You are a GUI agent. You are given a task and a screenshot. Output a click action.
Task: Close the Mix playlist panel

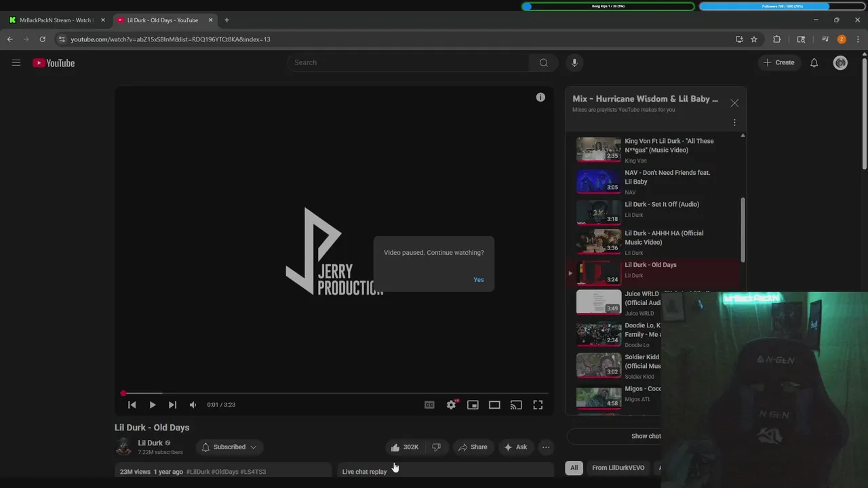(734, 103)
